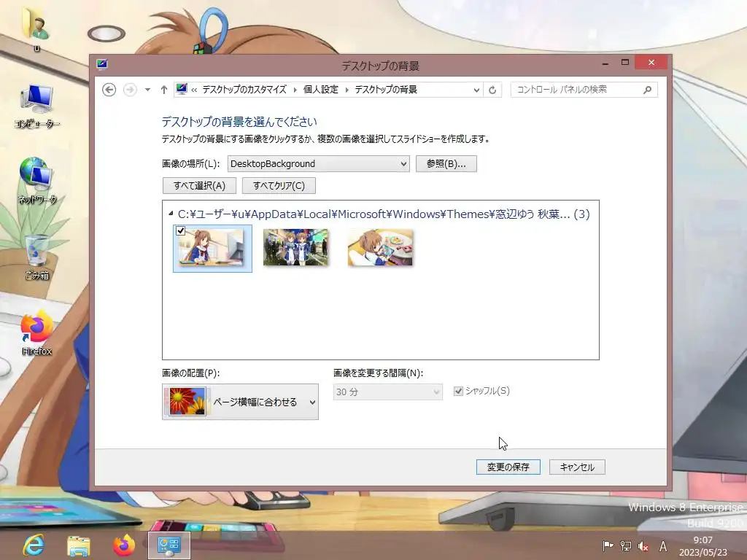Click the Control Panel taskbar button
This screenshot has height=560, width=747.
169,545
